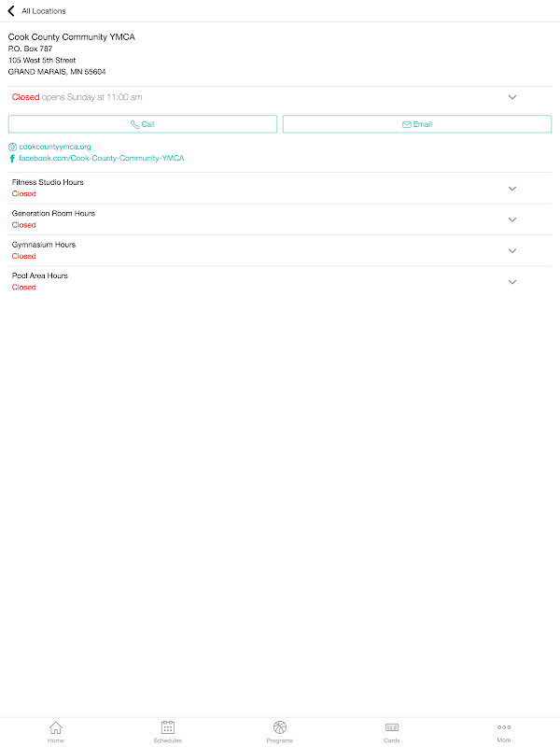Screen dimensions: 560x747
Task: Open the More three-dots icon
Action: [x=504, y=727]
